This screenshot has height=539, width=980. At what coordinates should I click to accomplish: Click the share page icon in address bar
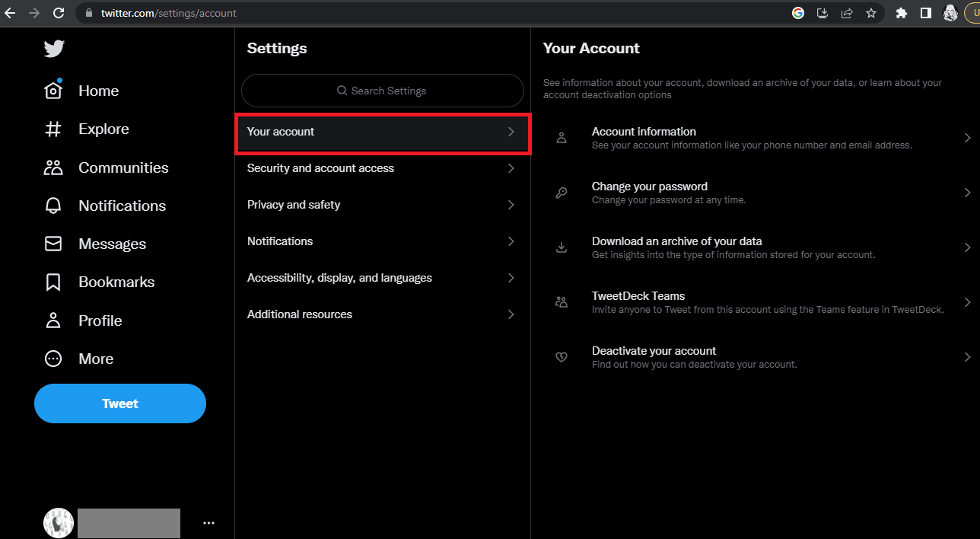pos(847,13)
